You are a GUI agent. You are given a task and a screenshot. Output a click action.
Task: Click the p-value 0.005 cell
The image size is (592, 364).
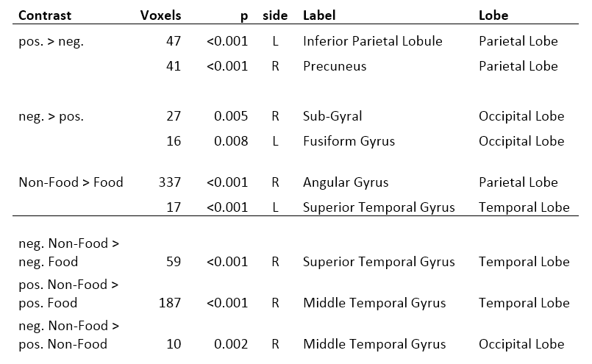[231, 116]
